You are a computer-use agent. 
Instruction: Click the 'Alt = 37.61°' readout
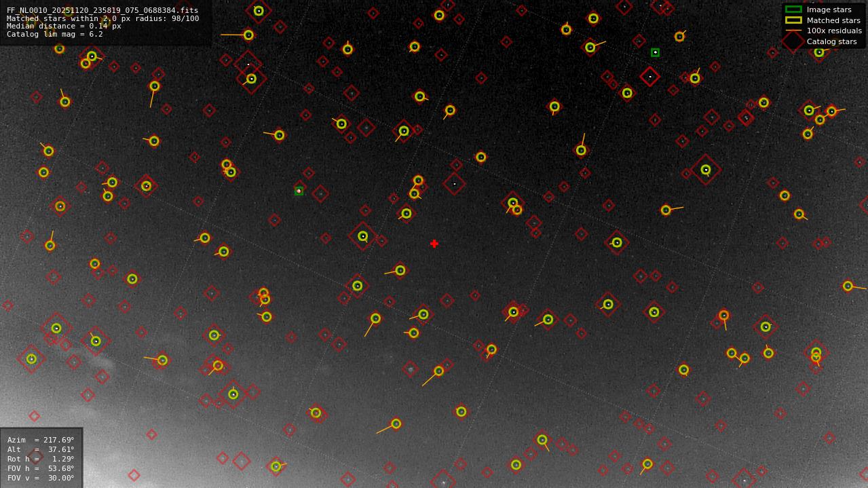coord(41,449)
